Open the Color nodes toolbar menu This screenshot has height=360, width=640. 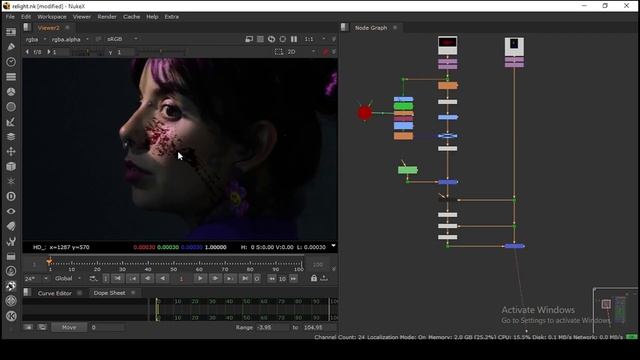[11, 92]
